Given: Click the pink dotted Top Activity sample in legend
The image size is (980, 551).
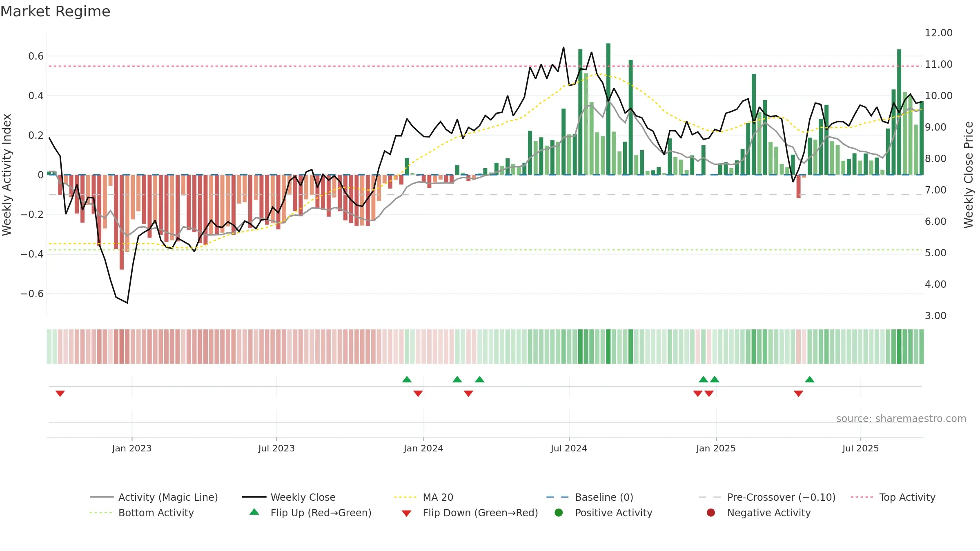Looking at the screenshot, I should tap(862, 497).
